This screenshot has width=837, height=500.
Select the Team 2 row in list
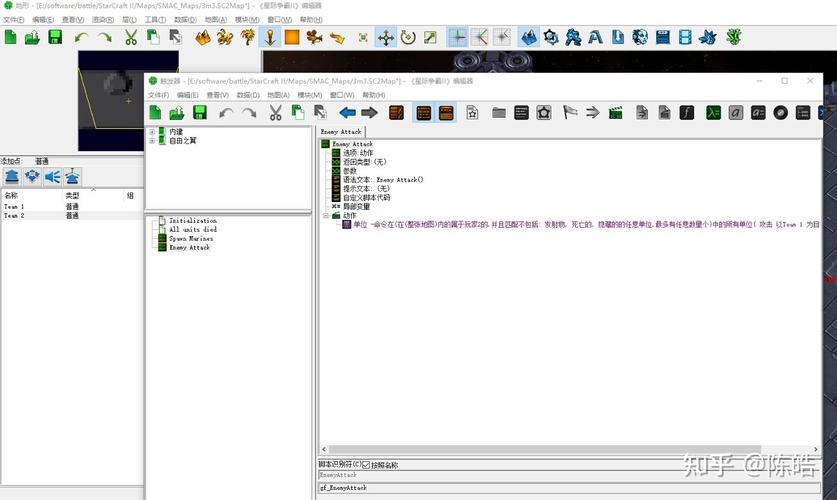point(14,215)
